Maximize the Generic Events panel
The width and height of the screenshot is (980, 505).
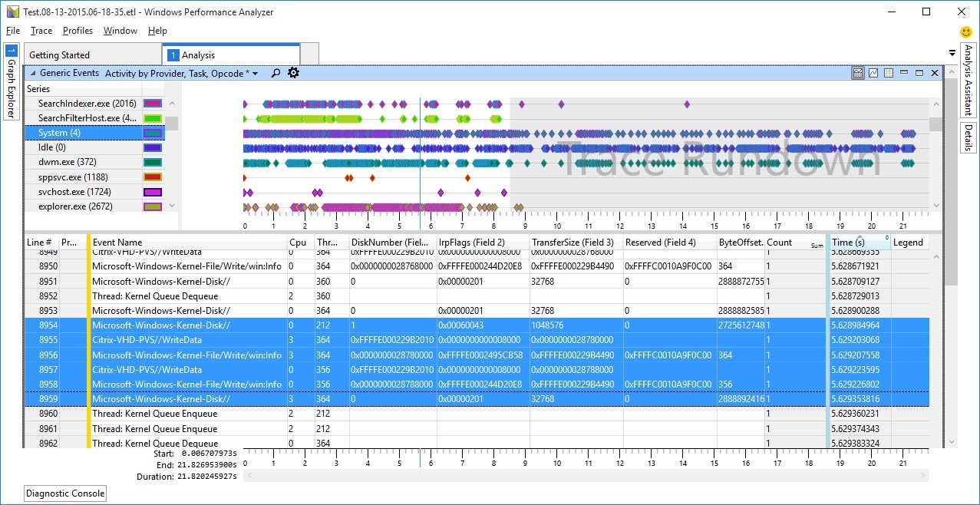(x=919, y=73)
